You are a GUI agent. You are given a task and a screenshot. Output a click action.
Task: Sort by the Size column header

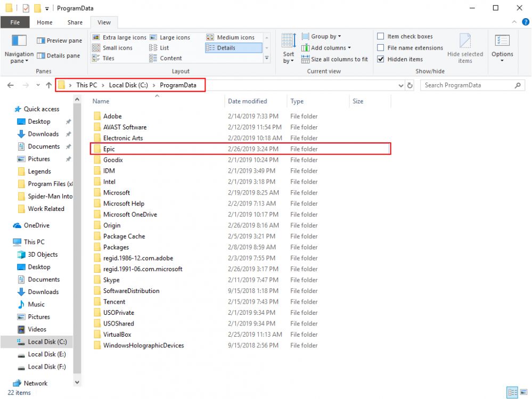coord(370,101)
